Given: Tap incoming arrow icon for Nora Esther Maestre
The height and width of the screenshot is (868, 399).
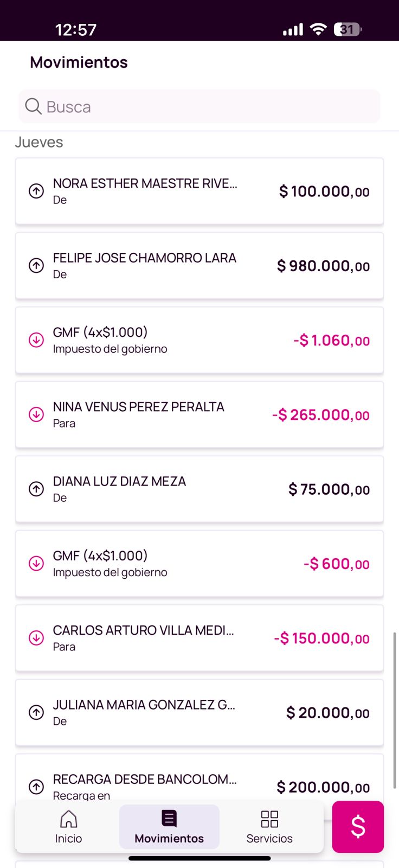Looking at the screenshot, I should pos(36,191).
